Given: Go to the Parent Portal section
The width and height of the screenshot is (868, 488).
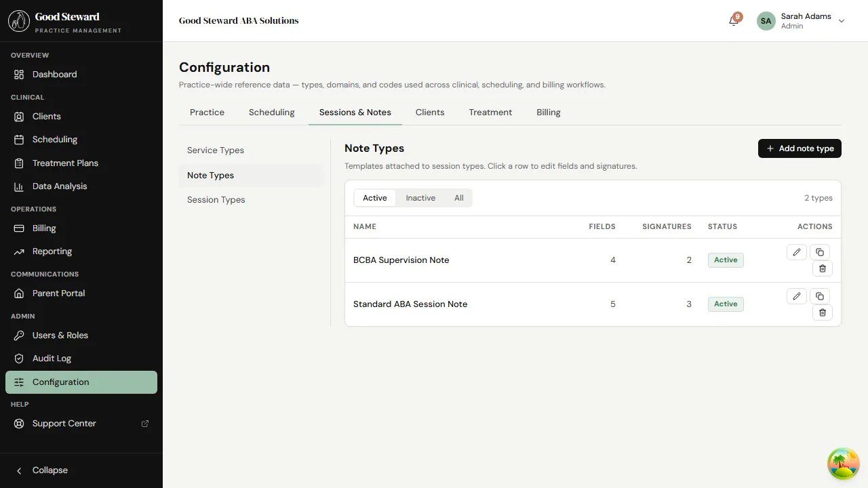Looking at the screenshot, I should pos(58,293).
